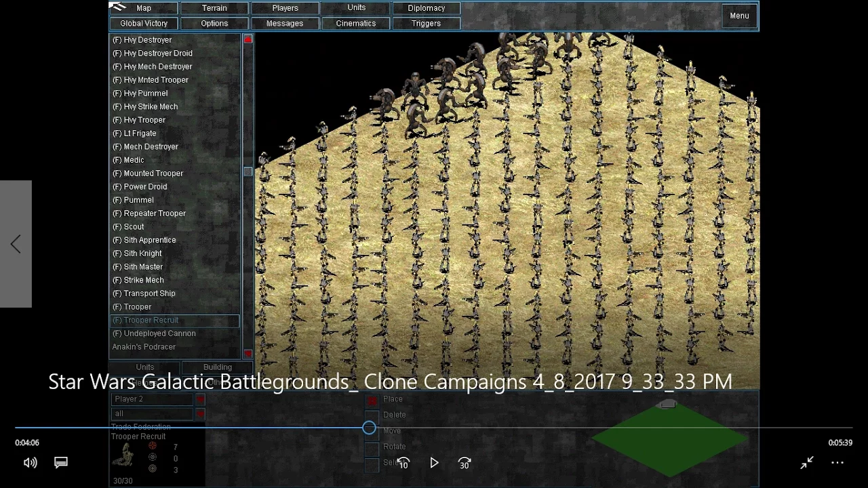This screenshot has width=868, height=488.
Task: Switch to Units category button
Action: 145,367
